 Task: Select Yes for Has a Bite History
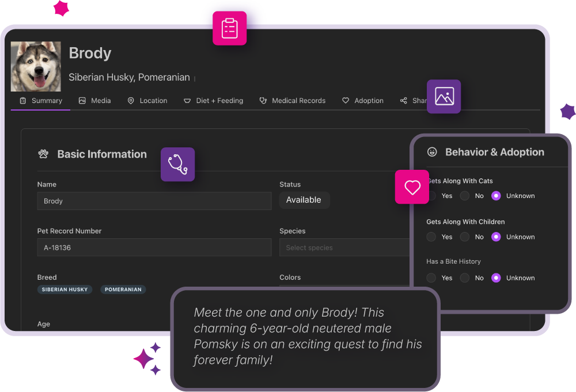click(x=431, y=278)
